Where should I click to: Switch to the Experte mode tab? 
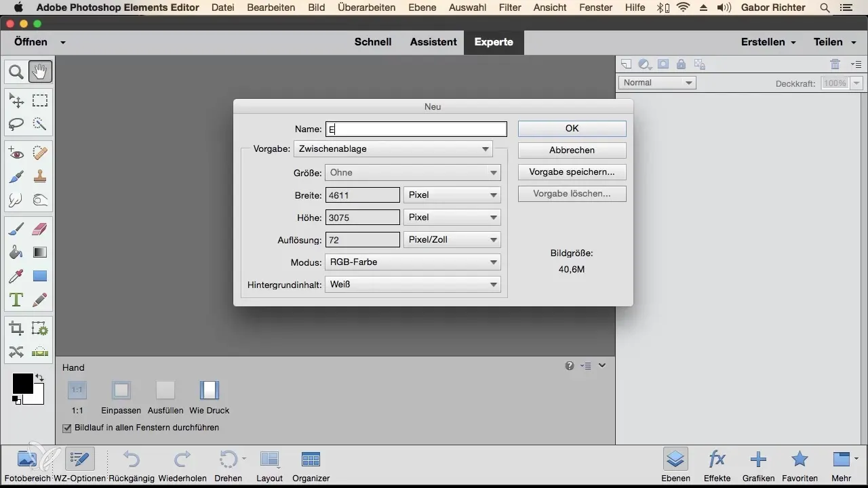(x=494, y=42)
